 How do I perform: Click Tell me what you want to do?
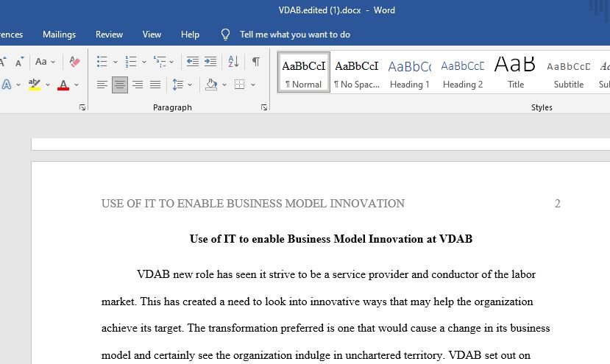coord(295,35)
